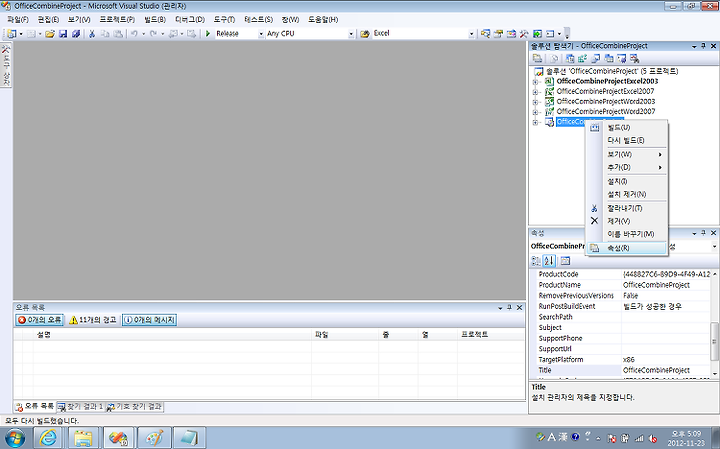Open the Build(B) menu in menu bar

click(x=155, y=19)
